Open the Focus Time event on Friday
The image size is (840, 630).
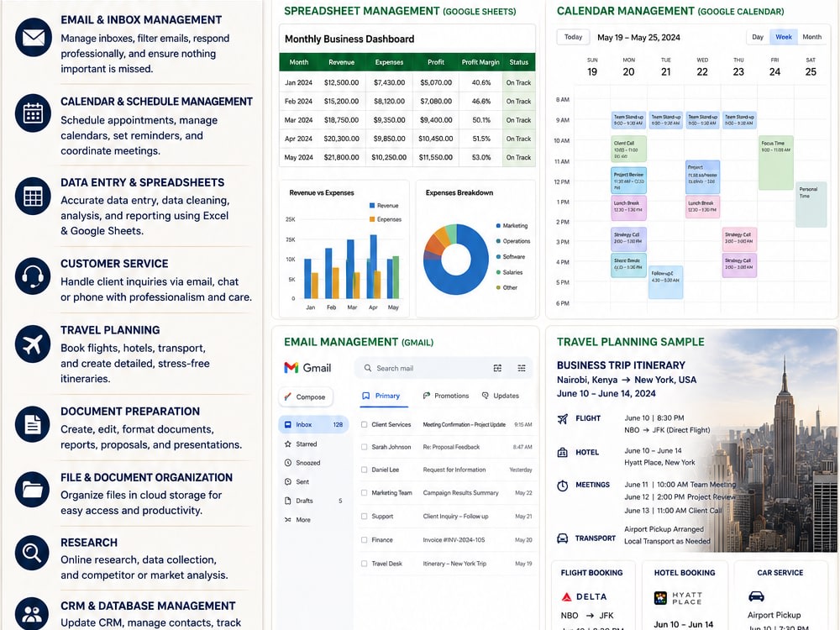pyautogui.click(x=775, y=163)
